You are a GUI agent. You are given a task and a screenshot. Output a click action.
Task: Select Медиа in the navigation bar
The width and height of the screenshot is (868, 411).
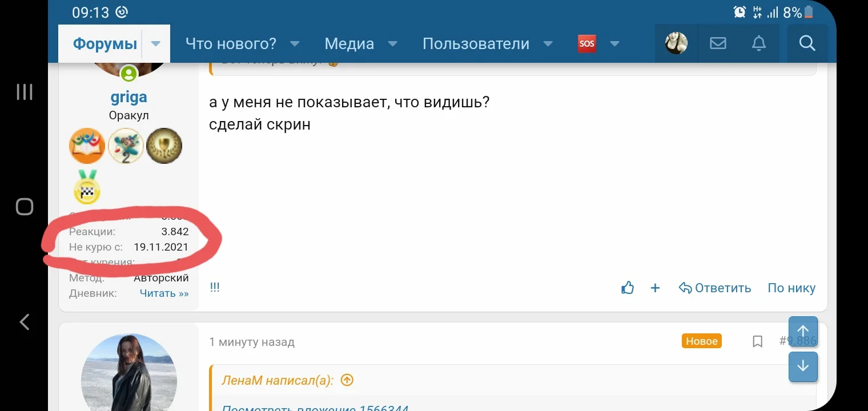(x=348, y=43)
